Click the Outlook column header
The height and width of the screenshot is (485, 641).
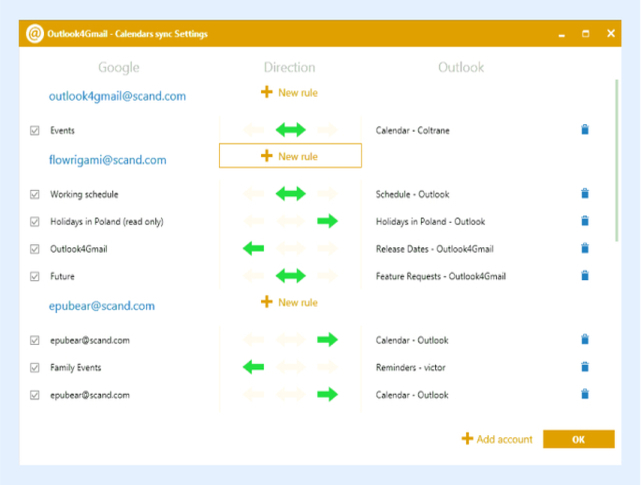coord(461,67)
